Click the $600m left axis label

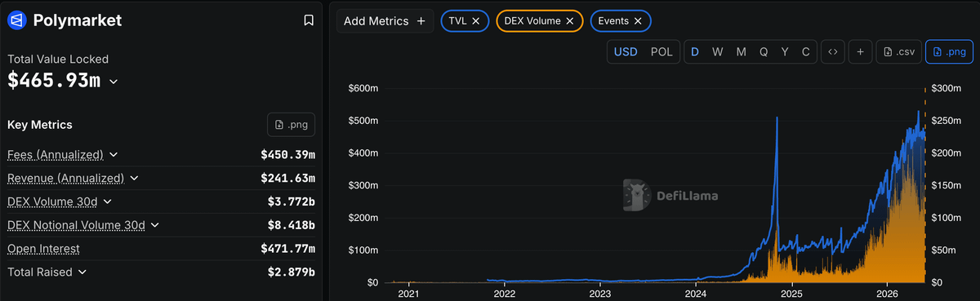363,88
